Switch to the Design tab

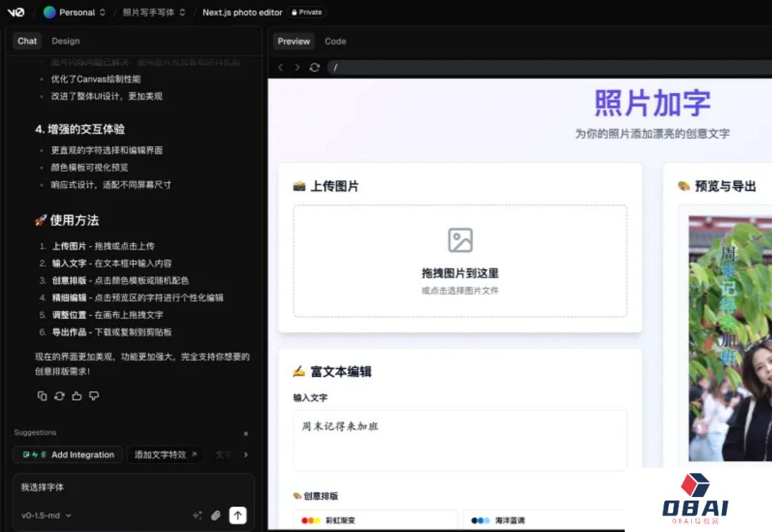66,41
